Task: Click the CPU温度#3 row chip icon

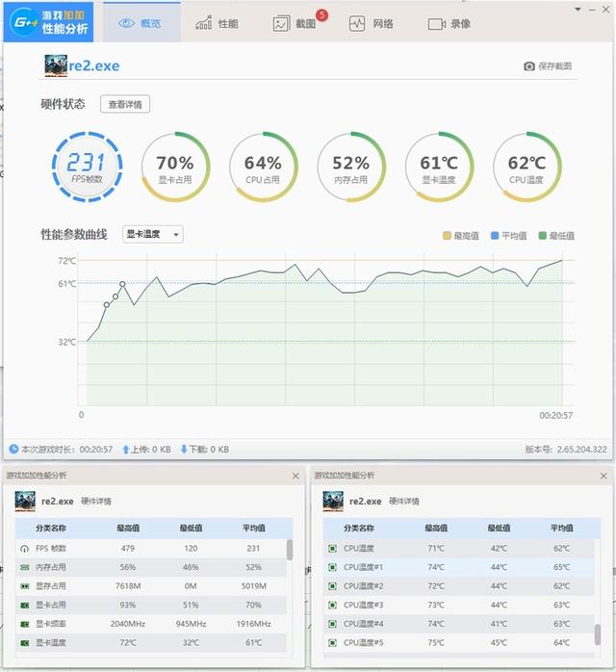Action: 332,606
